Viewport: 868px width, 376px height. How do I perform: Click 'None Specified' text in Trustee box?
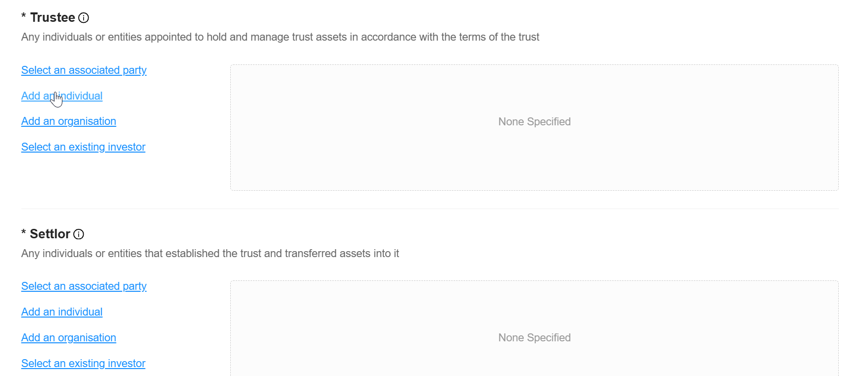pyautogui.click(x=534, y=122)
